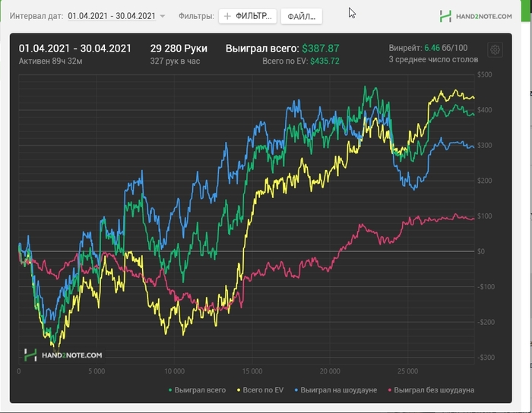Toggle the Выиграл без шоудауна legend series
The width and height of the screenshot is (532, 413).
[431, 390]
